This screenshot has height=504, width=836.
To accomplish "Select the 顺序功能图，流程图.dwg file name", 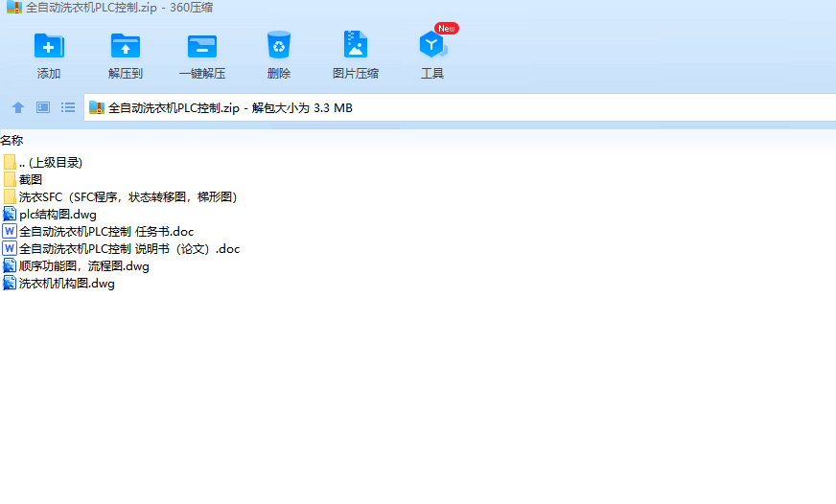I will [x=84, y=265].
